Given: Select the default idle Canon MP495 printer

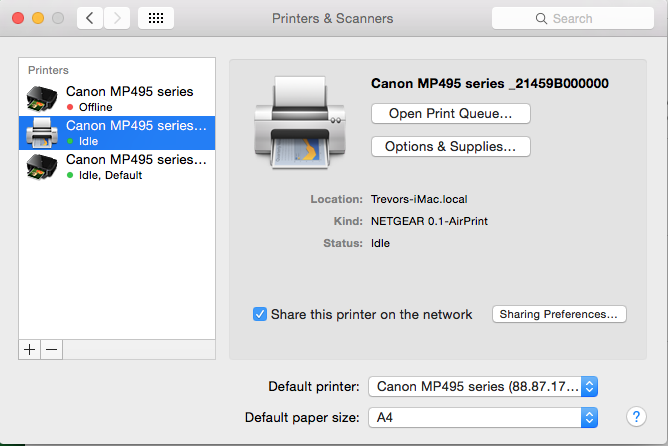Looking at the screenshot, I should [x=118, y=166].
